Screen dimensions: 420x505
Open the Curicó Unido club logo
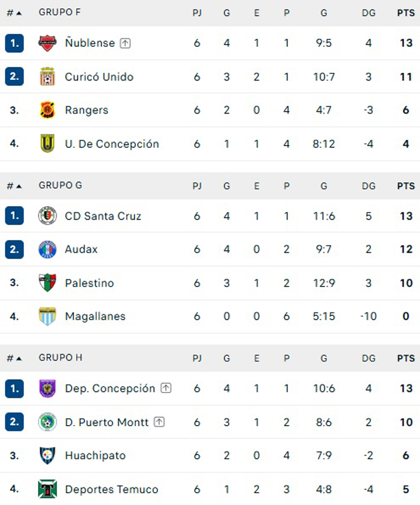point(47,76)
